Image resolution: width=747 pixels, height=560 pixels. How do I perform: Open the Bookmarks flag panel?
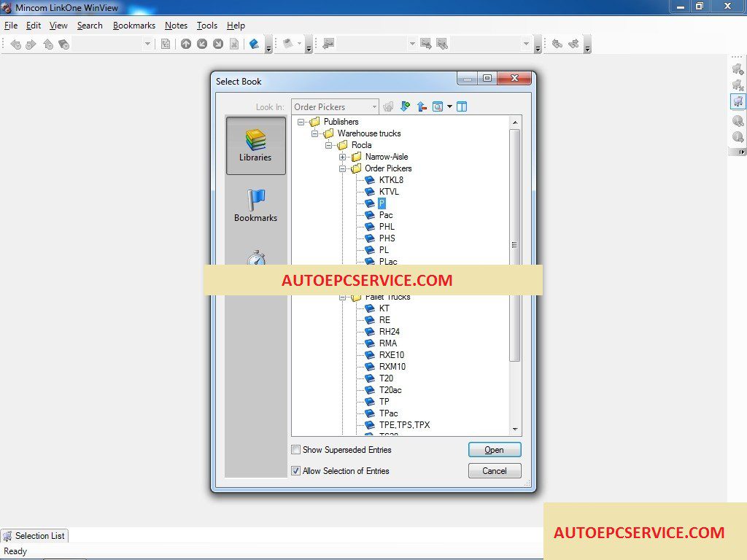point(256,206)
